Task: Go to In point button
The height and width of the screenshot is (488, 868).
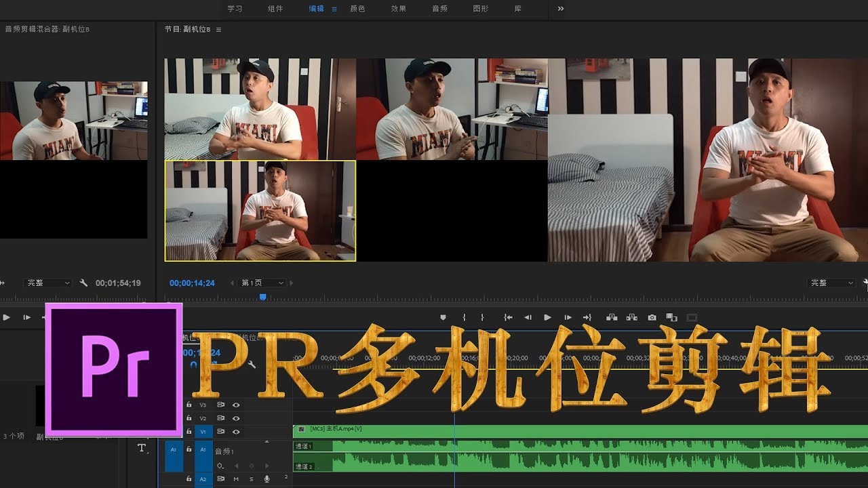Action: click(x=508, y=317)
